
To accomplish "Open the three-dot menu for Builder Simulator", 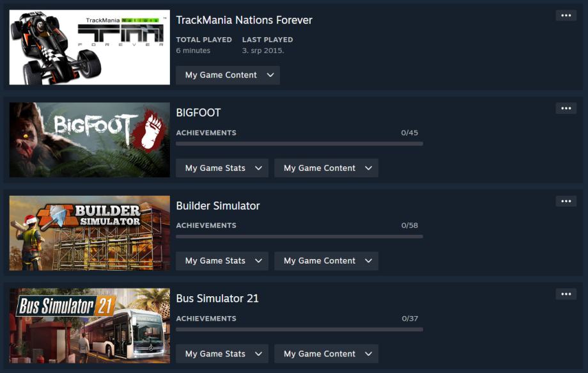I will pyautogui.click(x=566, y=201).
